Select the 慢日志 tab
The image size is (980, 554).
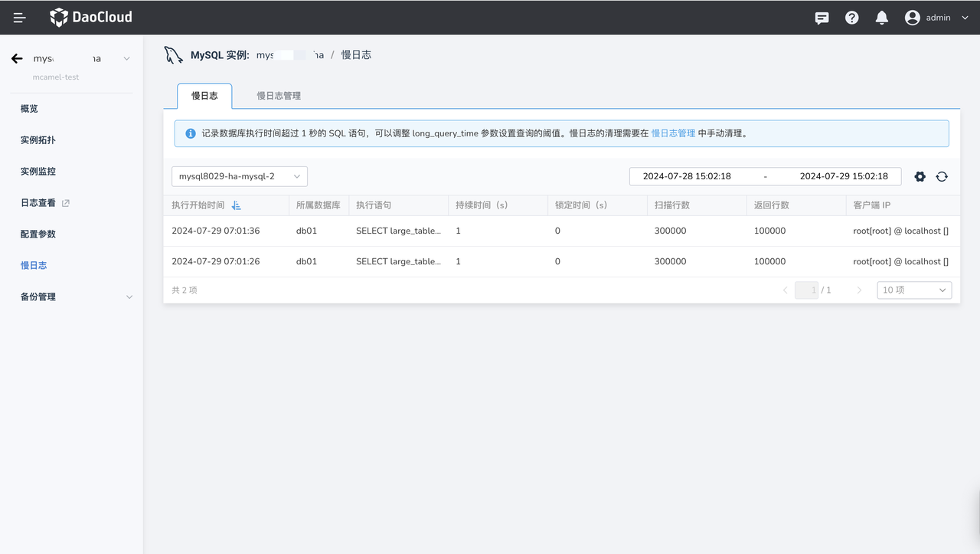pyautogui.click(x=204, y=96)
